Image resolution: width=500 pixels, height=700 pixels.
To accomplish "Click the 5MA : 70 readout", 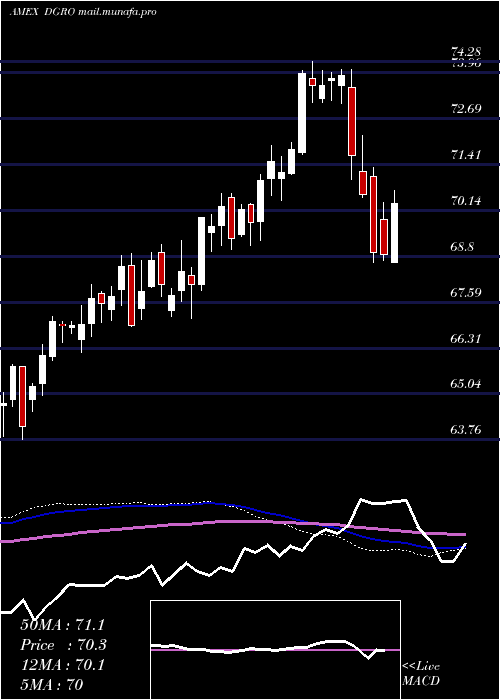I will 52,684.
